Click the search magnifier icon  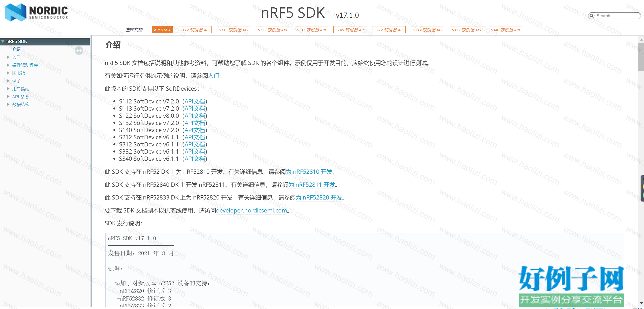pos(592,16)
